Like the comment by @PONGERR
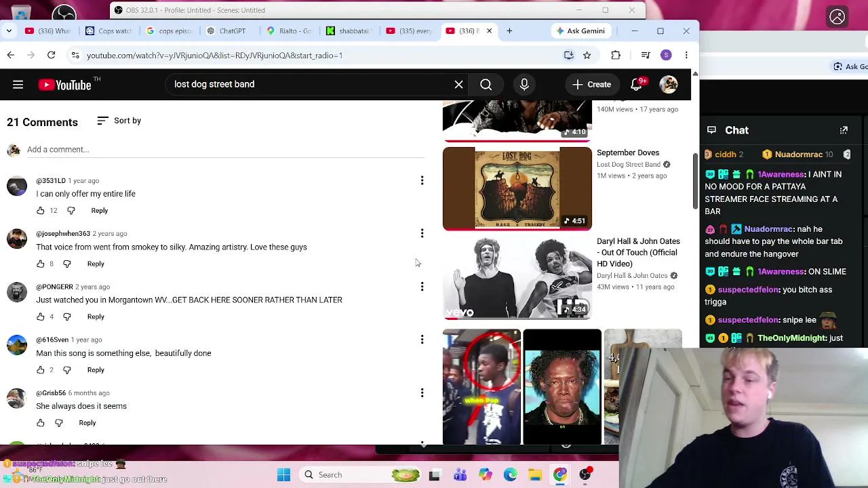 41,317
